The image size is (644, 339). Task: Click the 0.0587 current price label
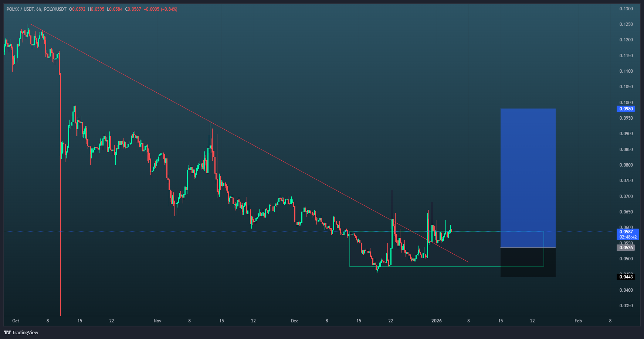[x=626, y=232]
